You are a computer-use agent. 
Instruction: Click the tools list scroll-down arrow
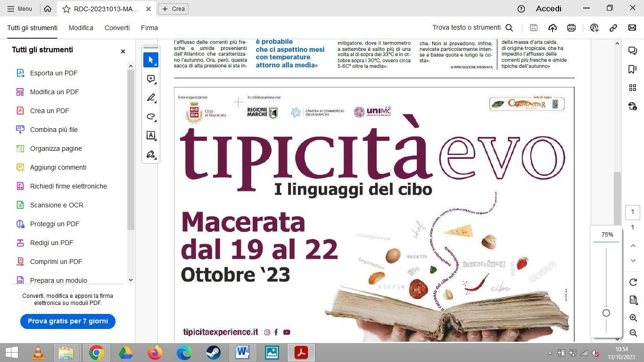pyautogui.click(x=131, y=280)
